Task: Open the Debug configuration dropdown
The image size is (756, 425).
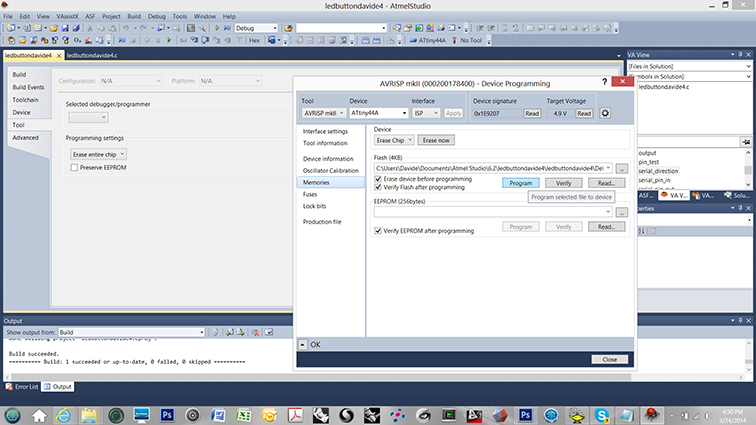Action: (x=256, y=28)
